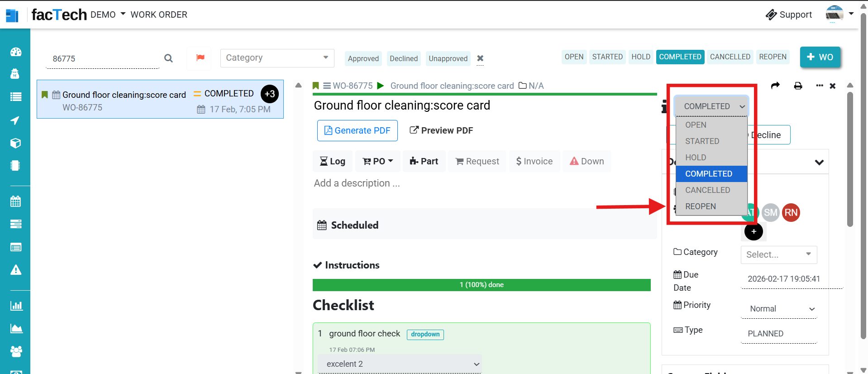868x374 pixels.
Task: Click the alert triangle sidebar icon
Action: [16, 270]
